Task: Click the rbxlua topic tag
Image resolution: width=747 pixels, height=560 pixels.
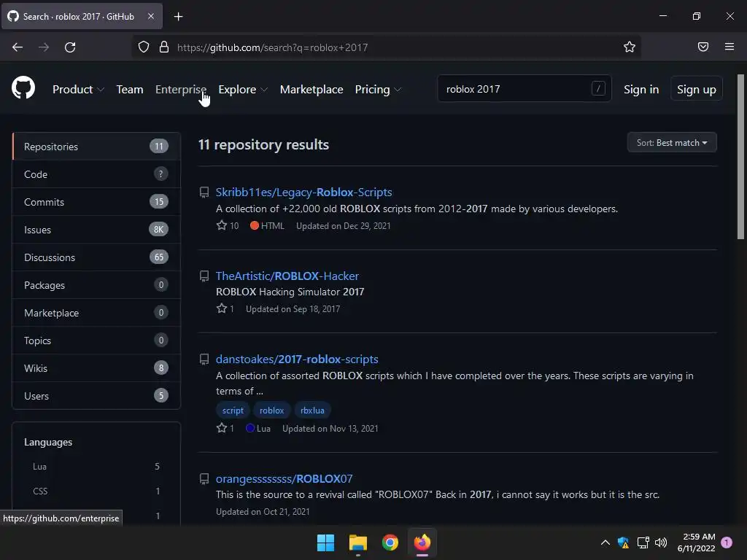Action: [312, 410]
